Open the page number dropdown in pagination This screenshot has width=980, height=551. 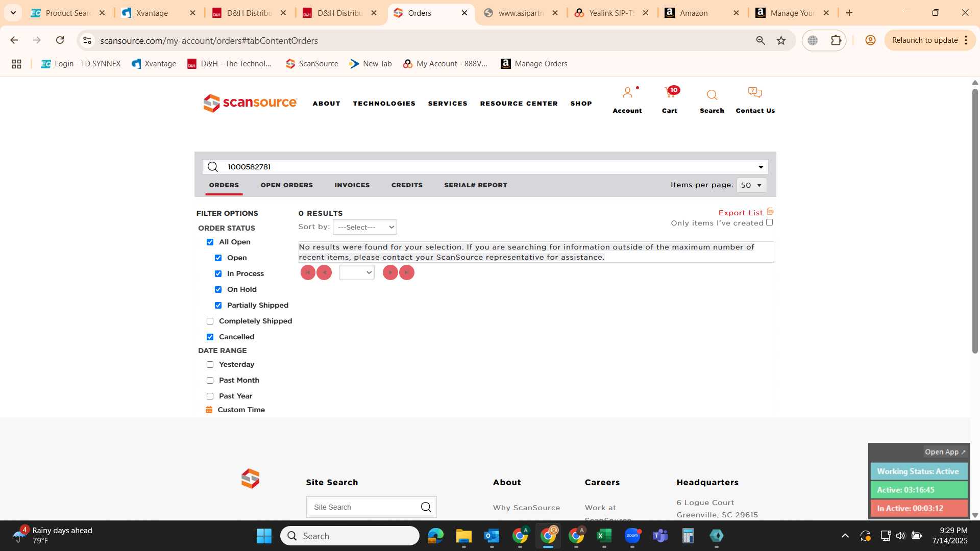point(357,272)
